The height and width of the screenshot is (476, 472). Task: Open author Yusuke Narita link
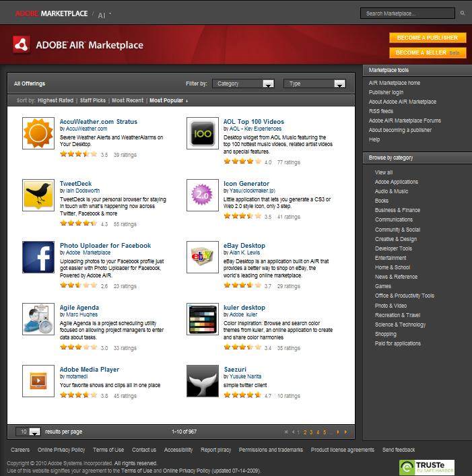point(245,376)
